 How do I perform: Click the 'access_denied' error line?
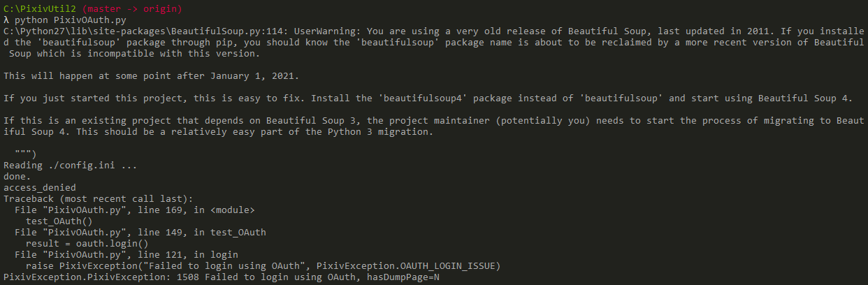40,187
